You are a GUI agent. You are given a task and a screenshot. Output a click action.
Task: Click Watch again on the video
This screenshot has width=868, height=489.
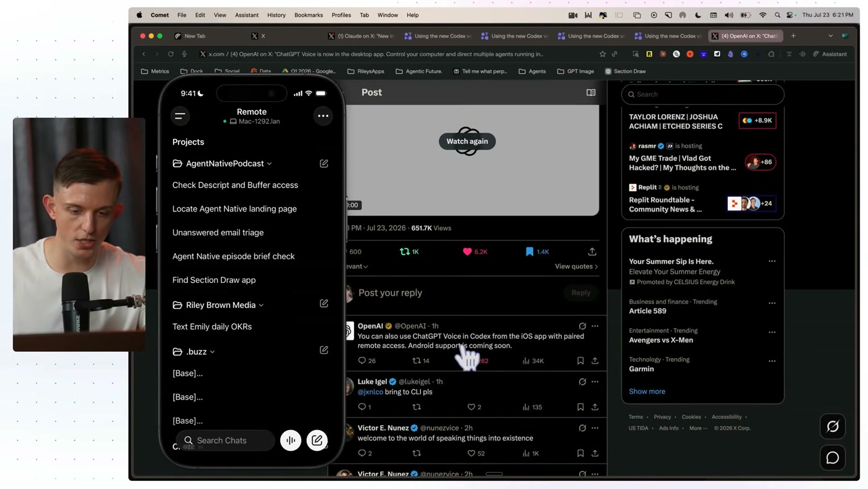(x=467, y=141)
